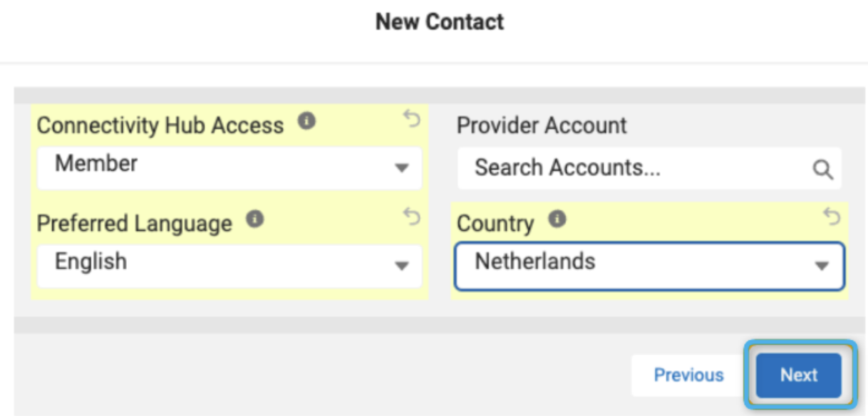Click the Preferred Language info icon
Viewport: 868px width, 416px height.
[254, 219]
